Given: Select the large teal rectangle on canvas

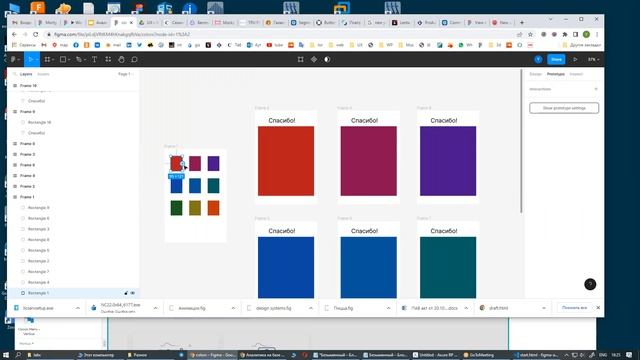Looking at the screenshot, I should click(x=448, y=267).
